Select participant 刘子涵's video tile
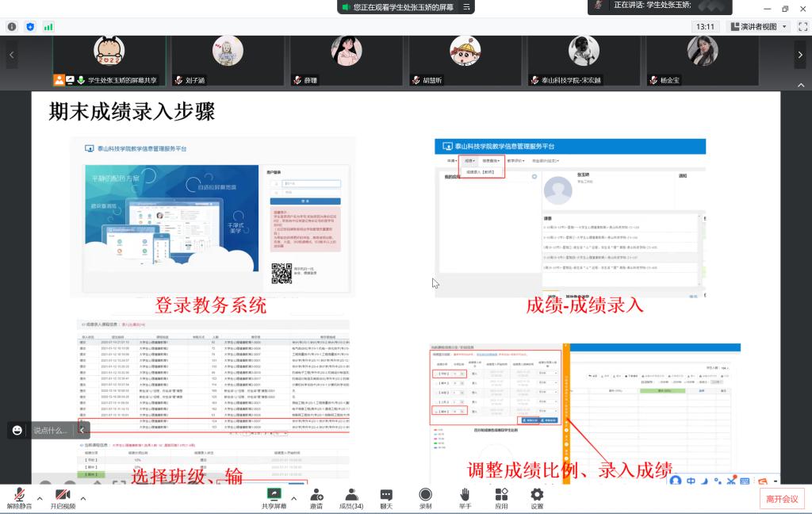The height and width of the screenshot is (514, 812). tap(228, 60)
